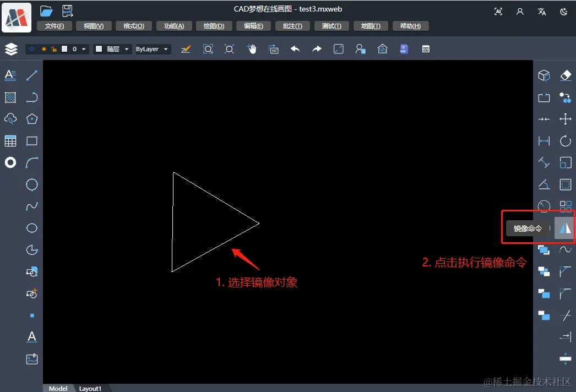Toggle the layer lock icon
Image resolution: width=576 pixels, height=392 pixels.
[x=54, y=49]
